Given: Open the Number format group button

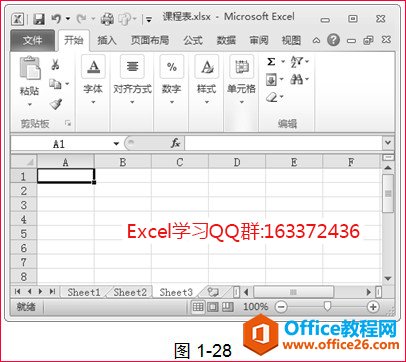Looking at the screenshot, I should coord(171,80).
